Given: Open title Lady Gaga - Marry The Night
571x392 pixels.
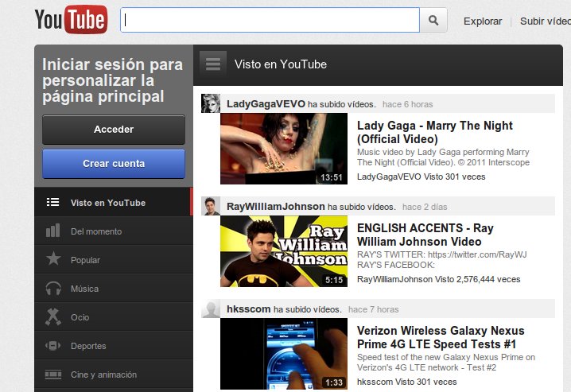Looking at the screenshot, I should pos(434,132).
